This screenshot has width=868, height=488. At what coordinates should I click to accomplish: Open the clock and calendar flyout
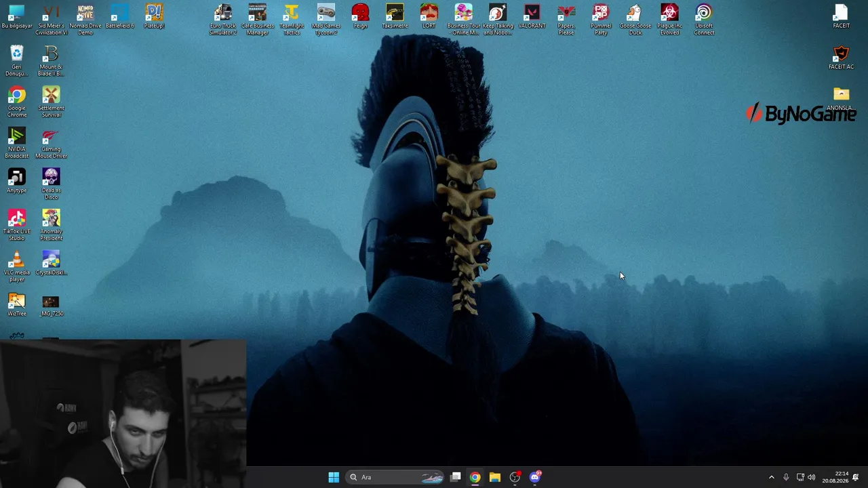[835, 477]
